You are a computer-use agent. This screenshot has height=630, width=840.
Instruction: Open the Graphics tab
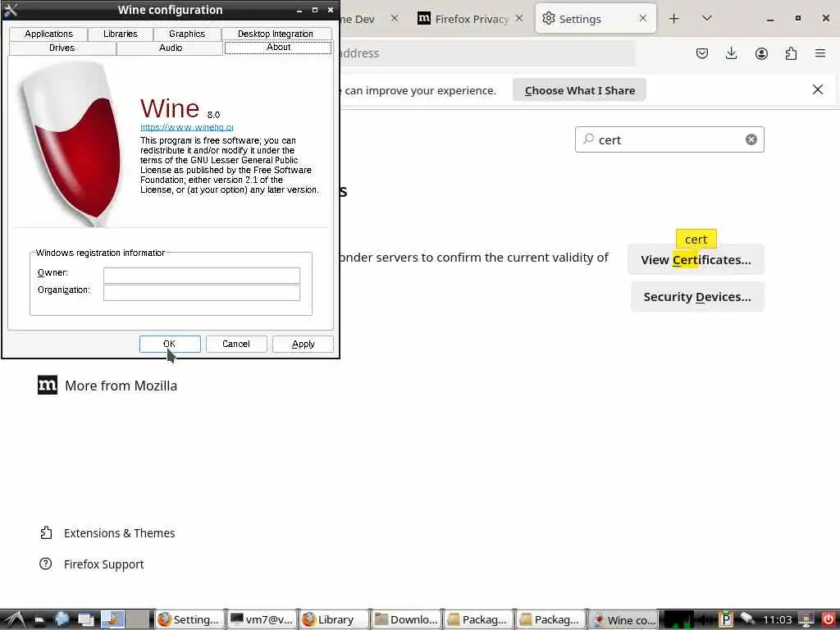coord(187,34)
